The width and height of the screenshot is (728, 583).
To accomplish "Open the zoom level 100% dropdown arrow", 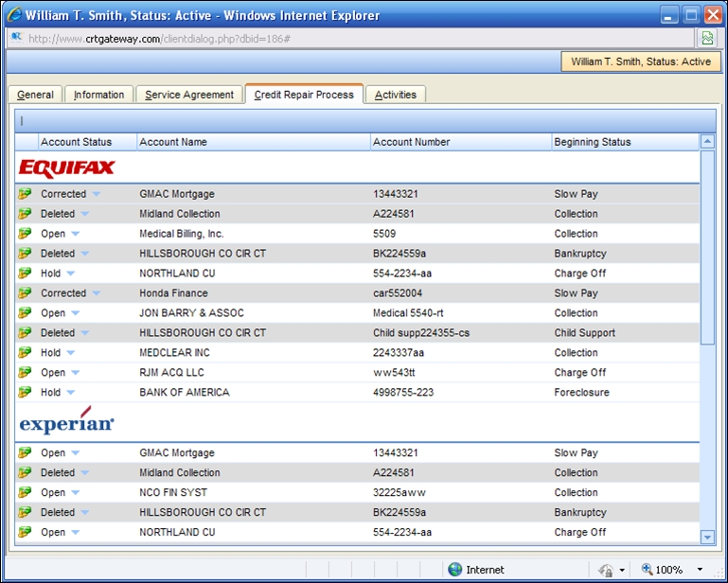I will pyautogui.click(x=700, y=570).
